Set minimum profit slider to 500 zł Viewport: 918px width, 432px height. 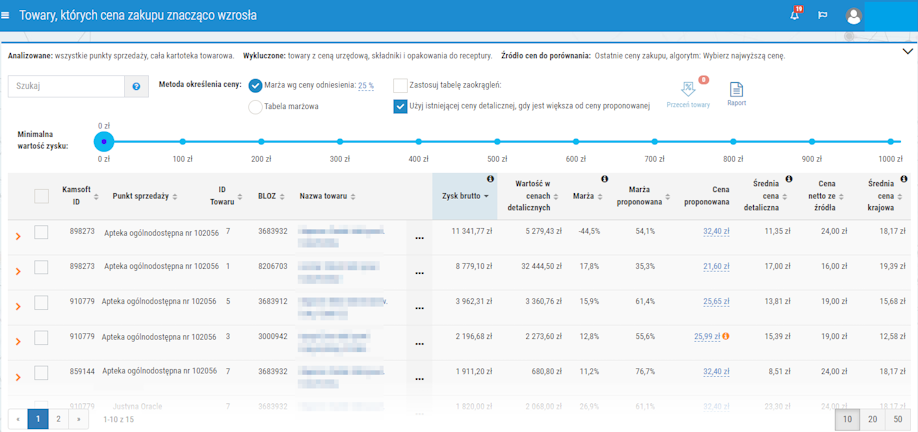click(497, 143)
